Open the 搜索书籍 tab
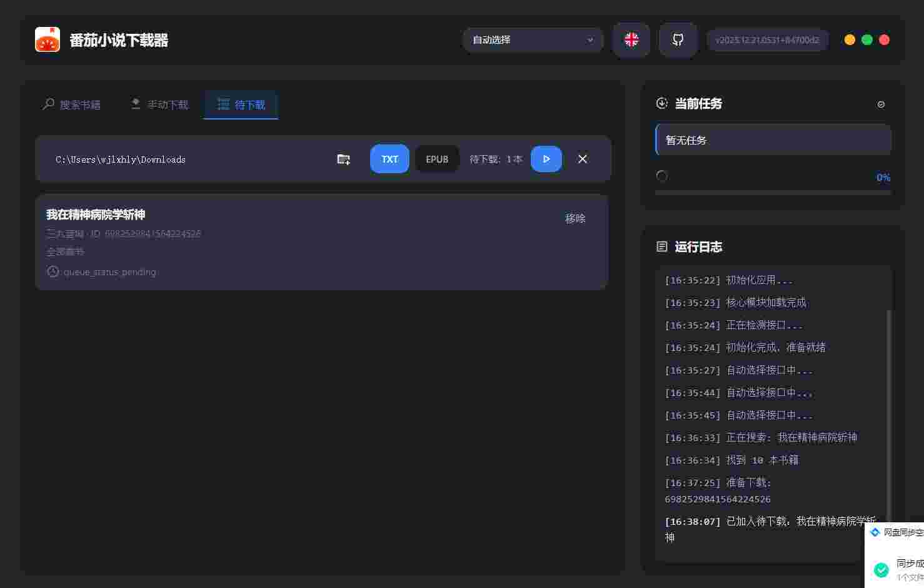 72,104
